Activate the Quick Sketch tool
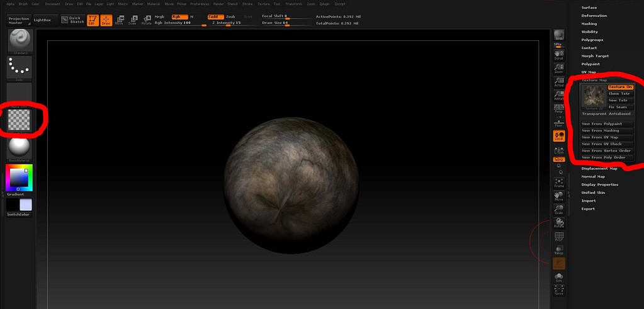 pyautogui.click(x=74, y=20)
